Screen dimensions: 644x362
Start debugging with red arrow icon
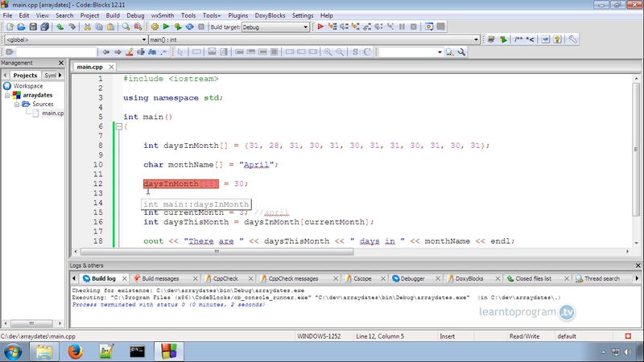(320, 27)
